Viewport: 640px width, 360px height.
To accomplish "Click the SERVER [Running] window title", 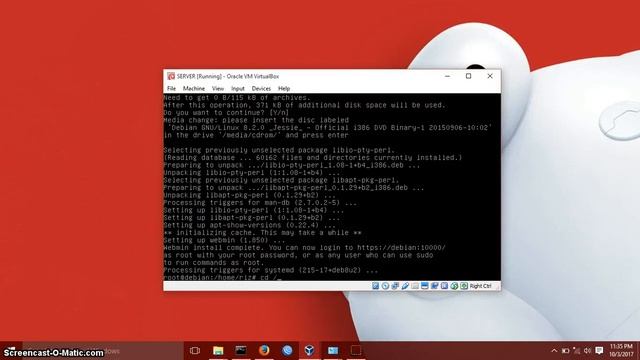I will click(228, 76).
